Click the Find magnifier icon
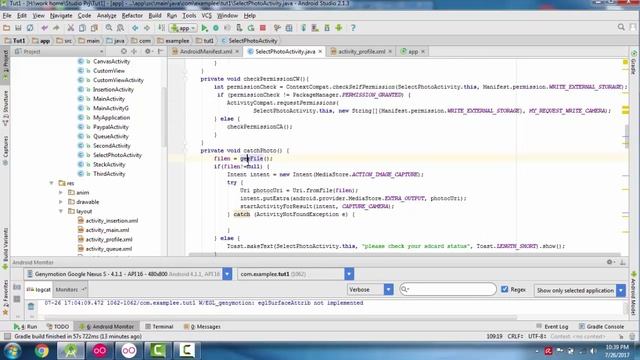Image resolution: width=640 pixels, height=360 pixels. (109, 28)
